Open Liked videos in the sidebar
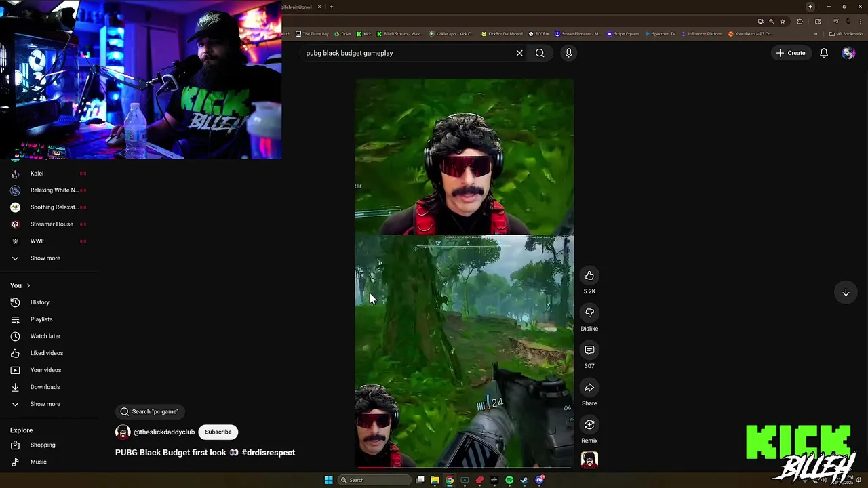 (49, 353)
